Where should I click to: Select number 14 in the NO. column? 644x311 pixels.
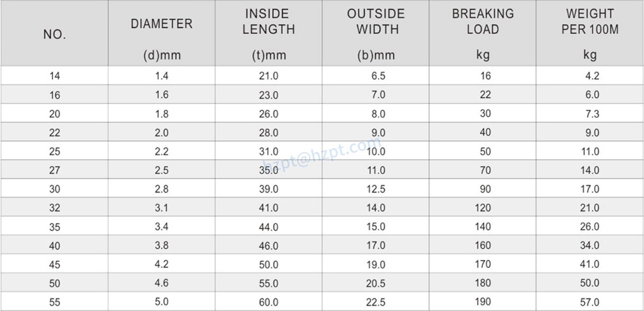(x=54, y=76)
